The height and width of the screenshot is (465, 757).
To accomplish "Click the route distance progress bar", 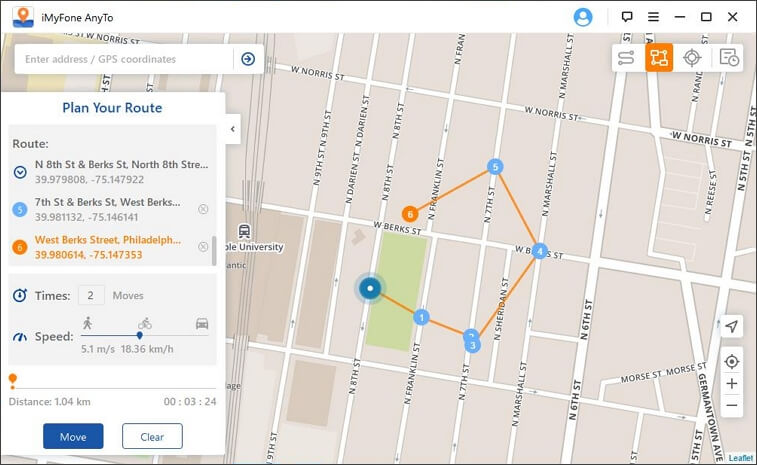I will (112, 388).
